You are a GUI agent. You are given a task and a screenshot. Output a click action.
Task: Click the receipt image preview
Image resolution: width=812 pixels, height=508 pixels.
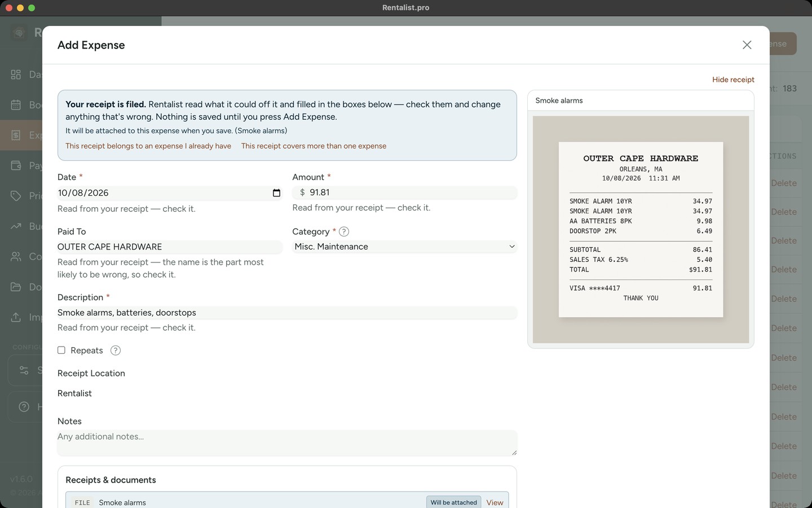(x=641, y=230)
